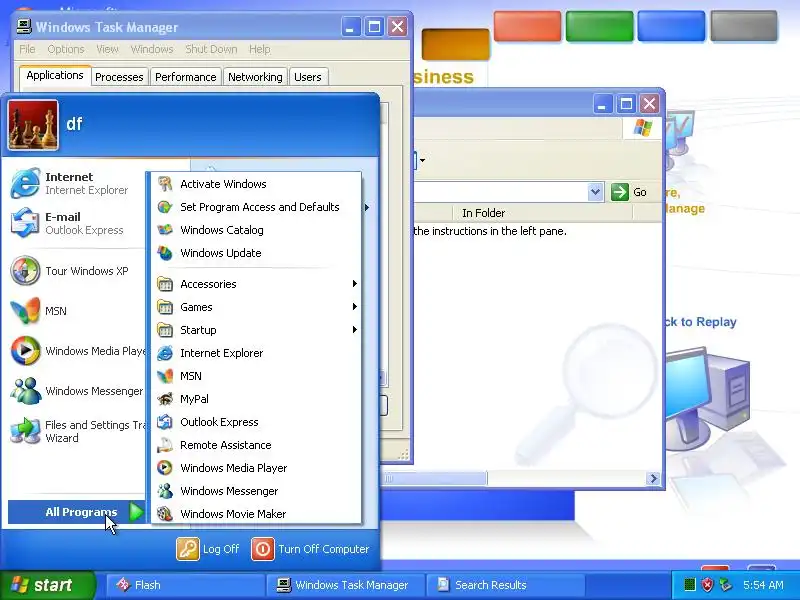Click the orange color tile
Image resolution: width=800 pixels, height=600 pixels.
tap(455, 44)
